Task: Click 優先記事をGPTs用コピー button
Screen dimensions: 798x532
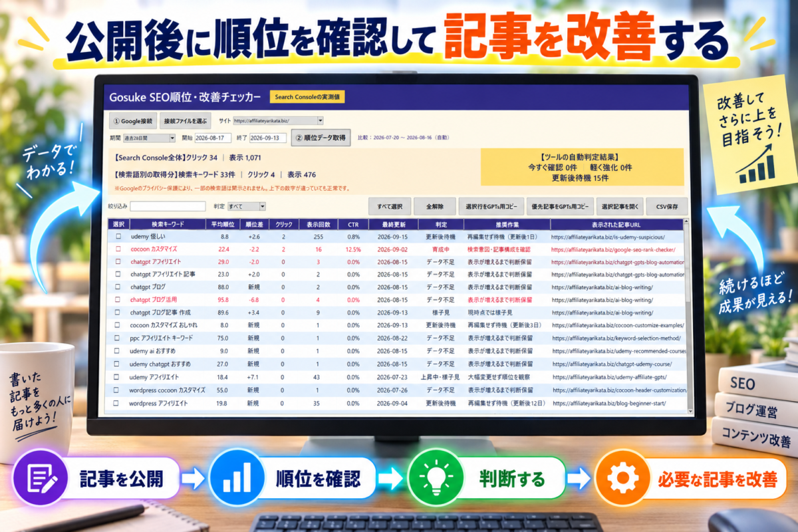Action: coord(561,206)
